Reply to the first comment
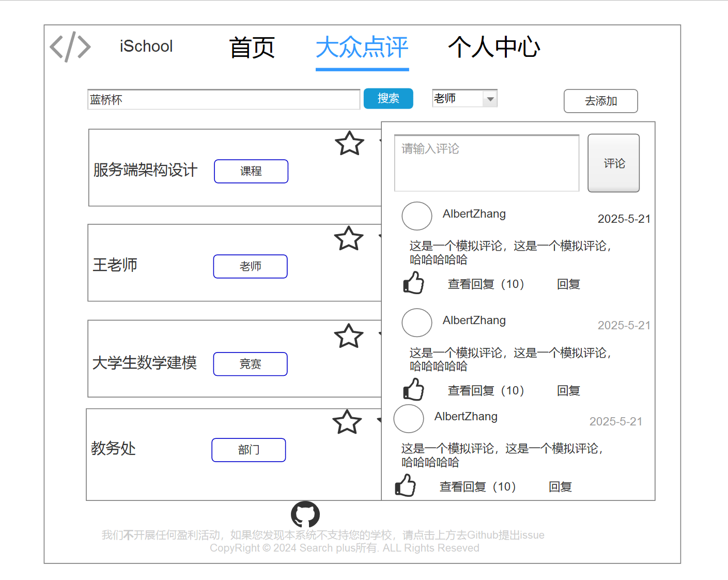The image size is (728, 580). 569,284
